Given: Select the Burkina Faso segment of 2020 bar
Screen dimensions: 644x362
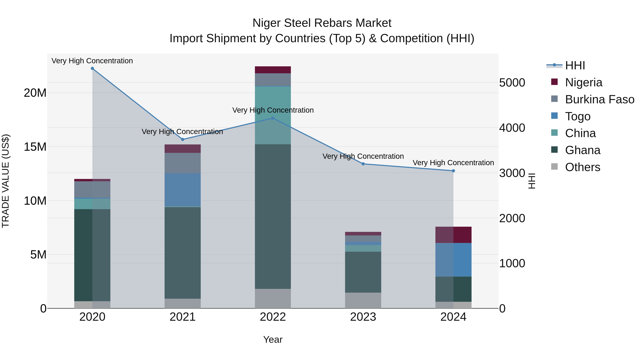Looking at the screenshot, I should [x=92, y=190].
